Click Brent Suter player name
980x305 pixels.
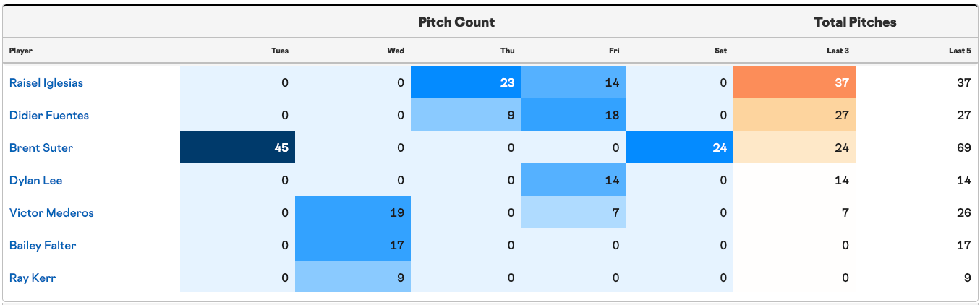click(41, 147)
